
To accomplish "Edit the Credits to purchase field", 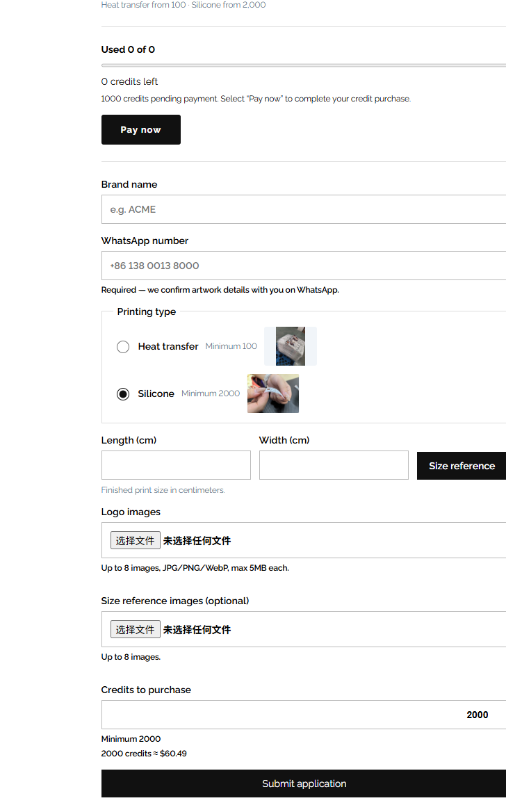I will (x=304, y=715).
